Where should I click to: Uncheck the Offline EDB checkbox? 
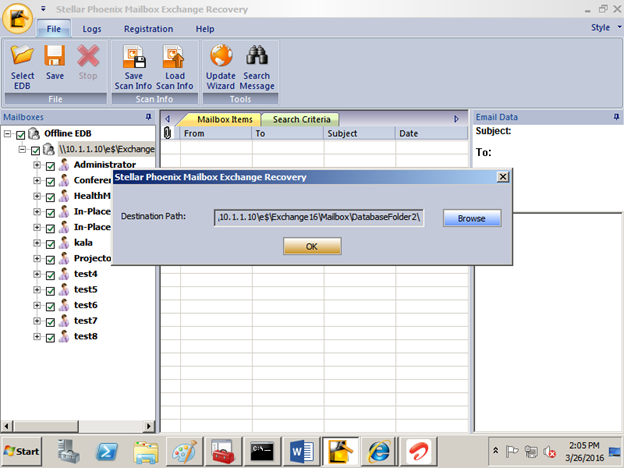tap(20, 135)
